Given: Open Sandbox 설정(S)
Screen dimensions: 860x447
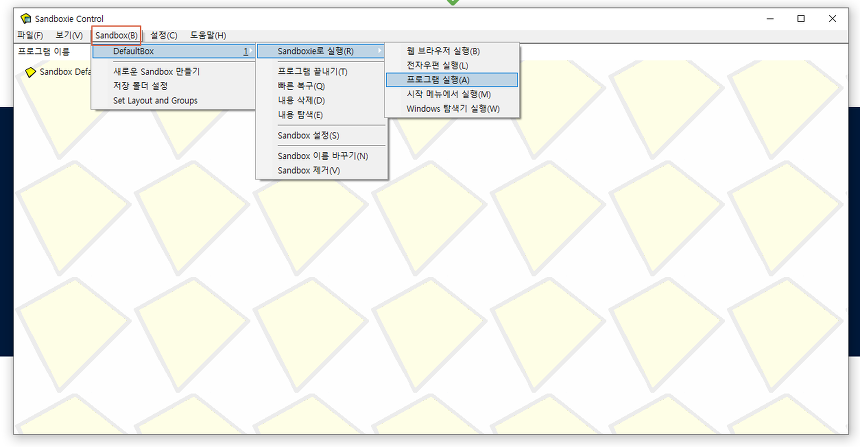Looking at the screenshot, I should (x=308, y=135).
